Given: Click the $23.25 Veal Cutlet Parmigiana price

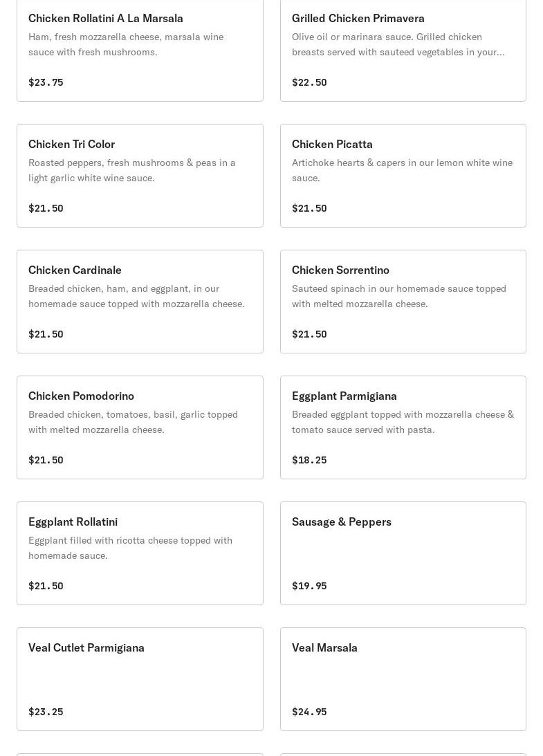Looking at the screenshot, I should click(46, 712).
